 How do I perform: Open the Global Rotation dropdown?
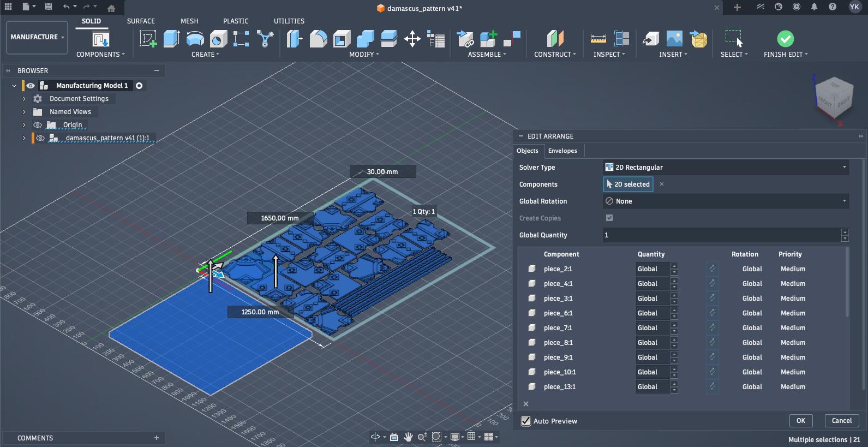pyautogui.click(x=726, y=201)
